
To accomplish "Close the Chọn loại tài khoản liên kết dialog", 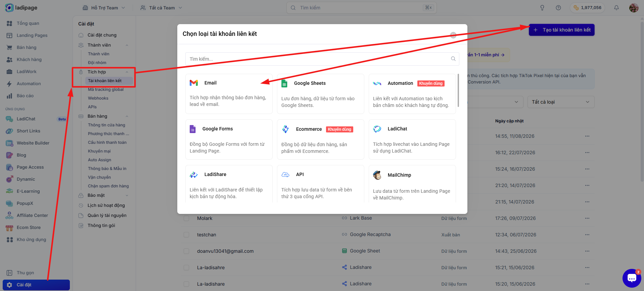I will (453, 35).
